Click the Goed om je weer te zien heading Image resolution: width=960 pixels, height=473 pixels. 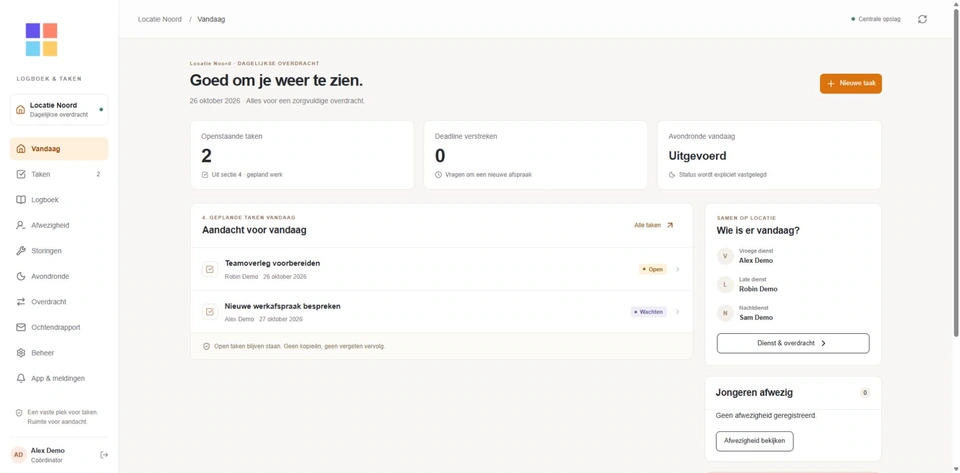click(276, 80)
